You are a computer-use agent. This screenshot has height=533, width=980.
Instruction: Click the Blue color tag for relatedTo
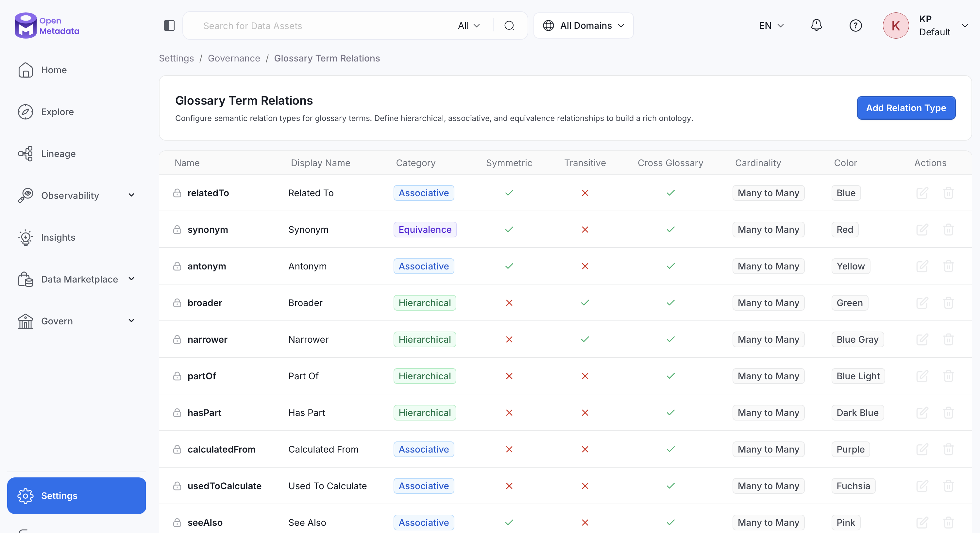(x=846, y=193)
